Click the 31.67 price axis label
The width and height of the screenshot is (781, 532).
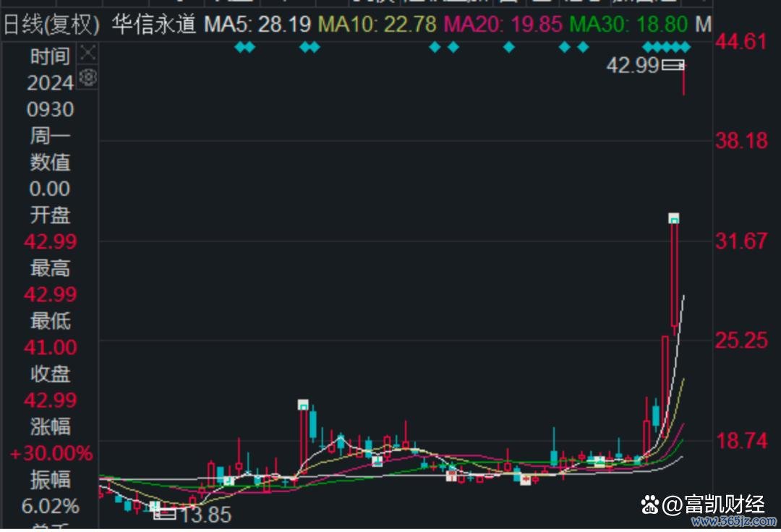(x=741, y=241)
